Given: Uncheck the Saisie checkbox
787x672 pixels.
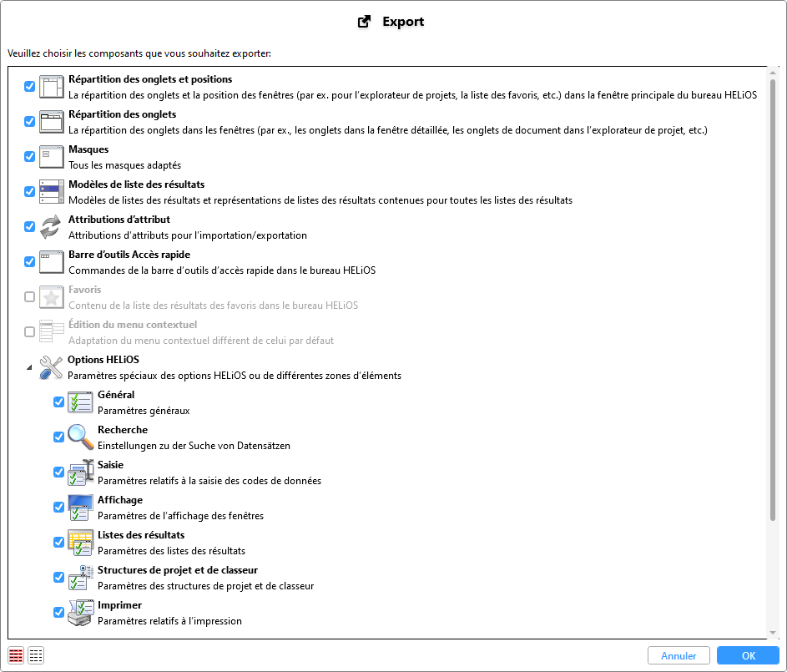Looking at the screenshot, I should click(58, 472).
